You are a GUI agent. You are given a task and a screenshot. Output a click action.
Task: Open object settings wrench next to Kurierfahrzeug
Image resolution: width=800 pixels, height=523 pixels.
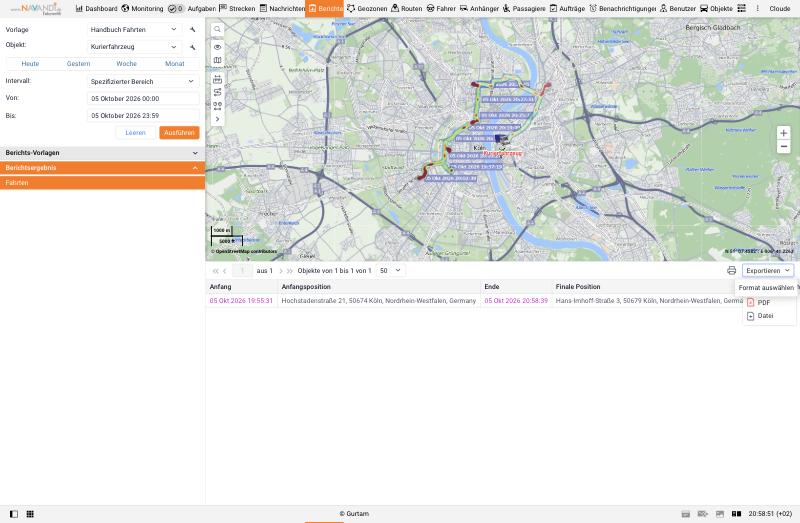click(192, 47)
